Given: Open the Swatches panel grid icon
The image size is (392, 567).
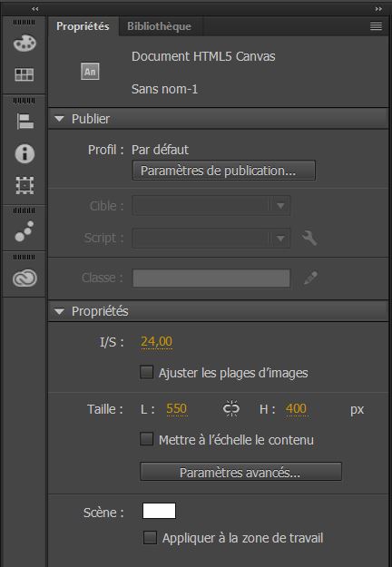Looking at the screenshot, I should coord(24,74).
